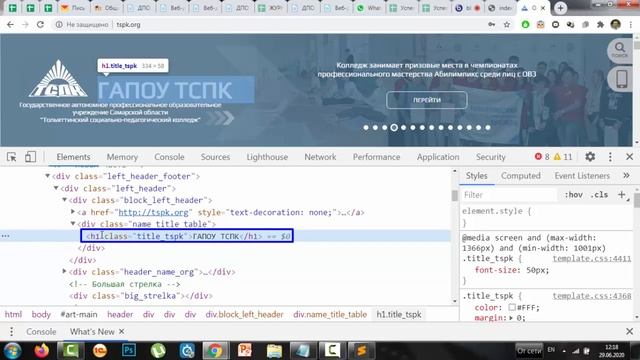Open the template.css:4368 source link
Image resolution: width=640 pixels, height=360 pixels.
(592, 296)
